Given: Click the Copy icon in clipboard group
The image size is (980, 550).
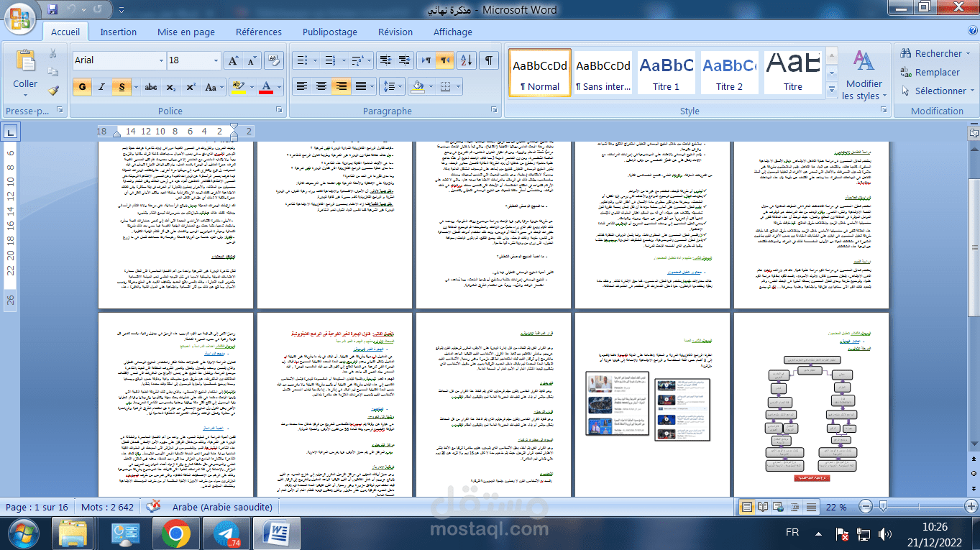Looking at the screenshot, I should 52,72.
